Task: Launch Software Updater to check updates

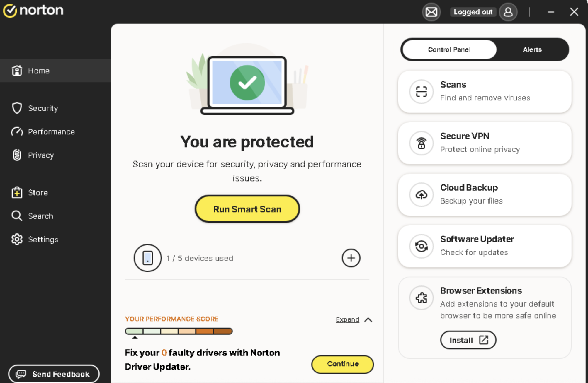Action: coord(484,246)
